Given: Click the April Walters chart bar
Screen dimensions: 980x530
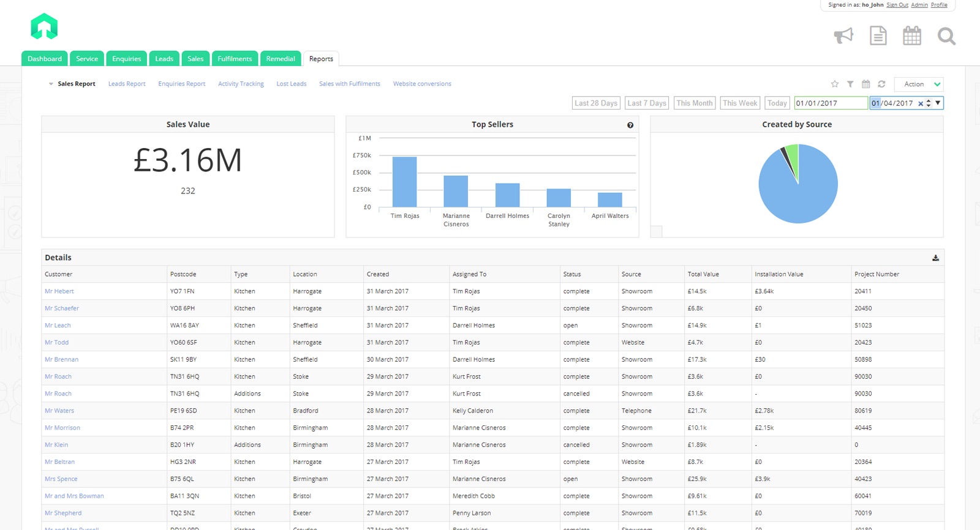Looking at the screenshot, I should 610,200.
